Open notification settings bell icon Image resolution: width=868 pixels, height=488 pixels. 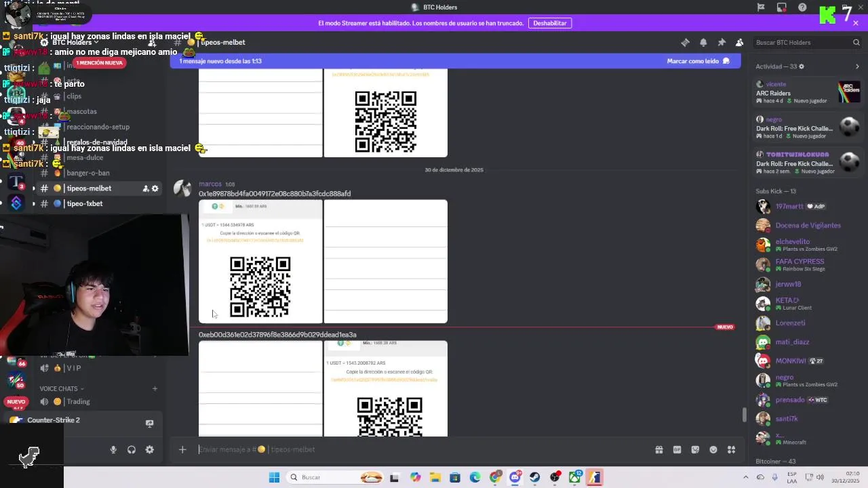[x=703, y=42]
